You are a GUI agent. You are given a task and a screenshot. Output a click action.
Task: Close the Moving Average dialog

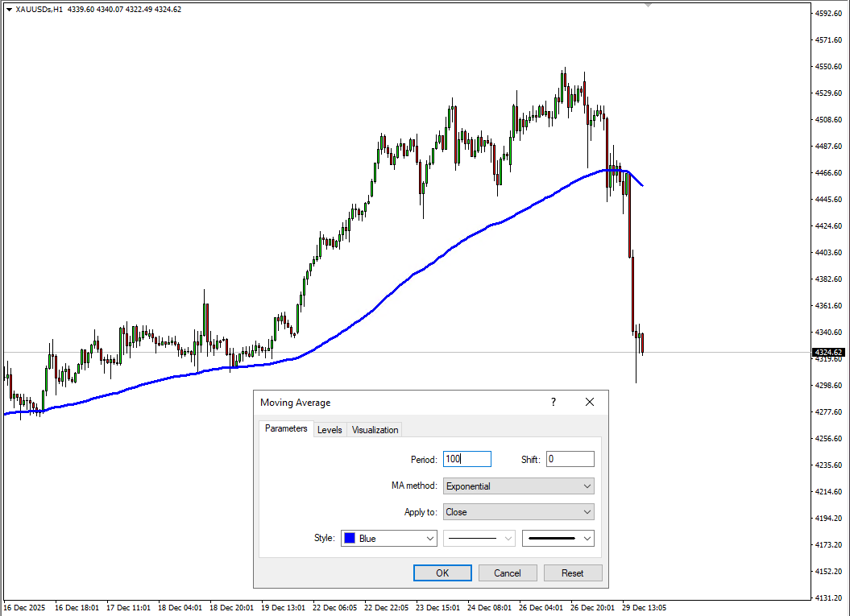pos(590,402)
